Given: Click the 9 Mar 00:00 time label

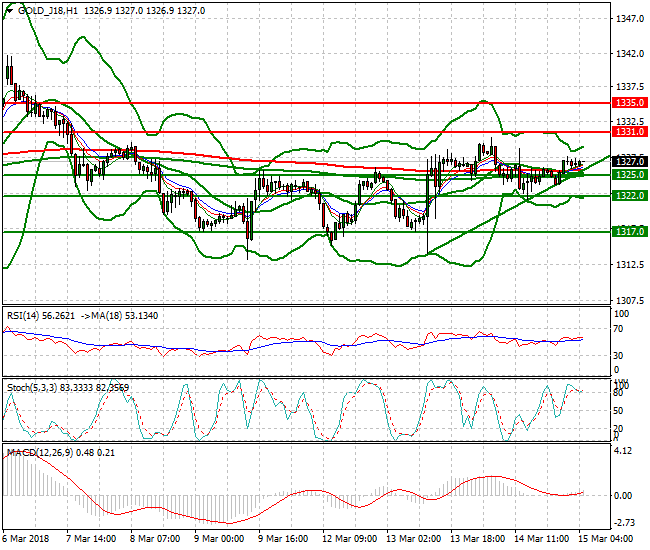Looking at the screenshot, I should pyautogui.click(x=220, y=539).
